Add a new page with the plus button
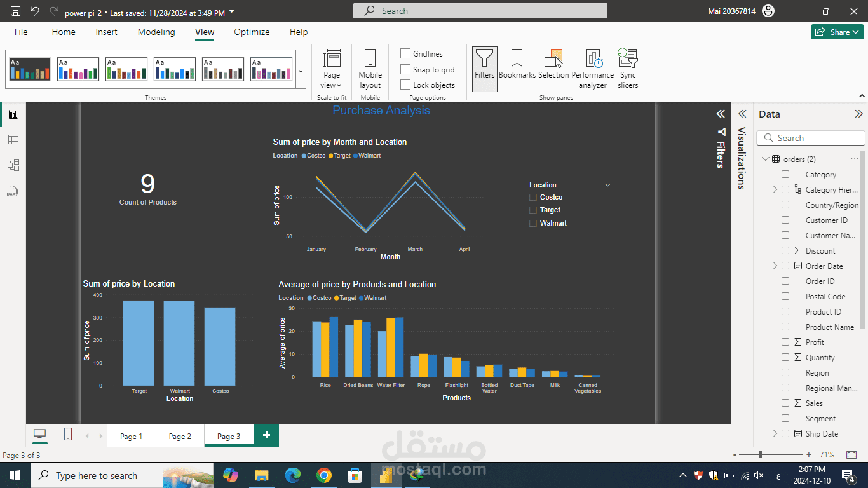The height and width of the screenshot is (488, 868). point(266,435)
